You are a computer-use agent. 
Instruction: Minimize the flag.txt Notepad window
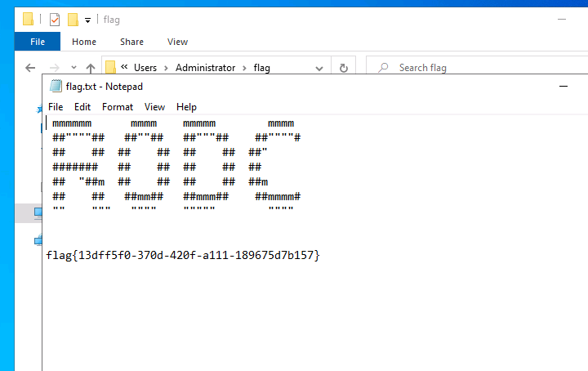[x=563, y=87]
